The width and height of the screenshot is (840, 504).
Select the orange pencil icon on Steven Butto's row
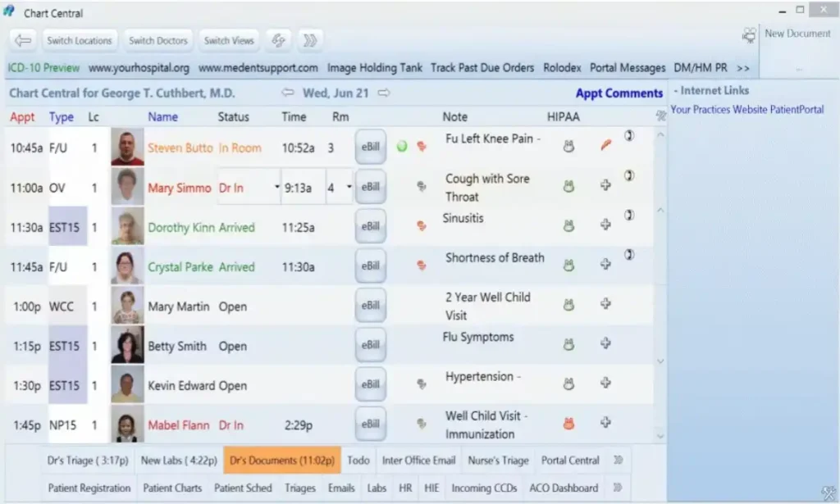pos(605,146)
